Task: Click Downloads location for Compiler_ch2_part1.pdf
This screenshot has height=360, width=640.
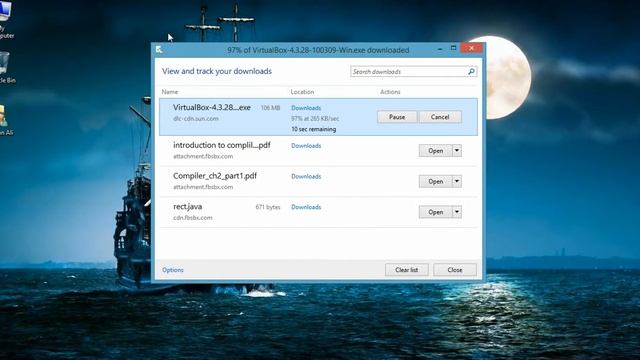Action: pyautogui.click(x=306, y=176)
